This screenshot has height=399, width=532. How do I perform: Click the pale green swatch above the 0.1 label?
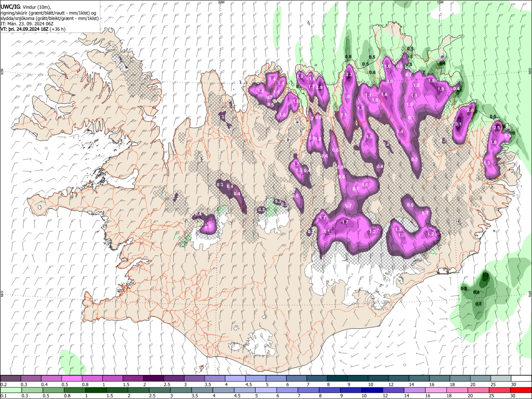[11, 390]
